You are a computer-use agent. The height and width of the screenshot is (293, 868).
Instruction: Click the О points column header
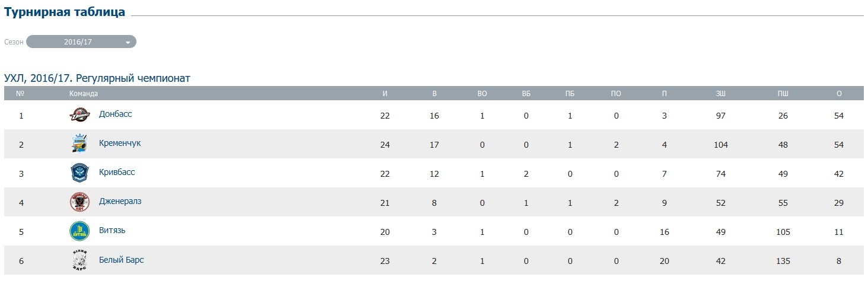[838, 94]
